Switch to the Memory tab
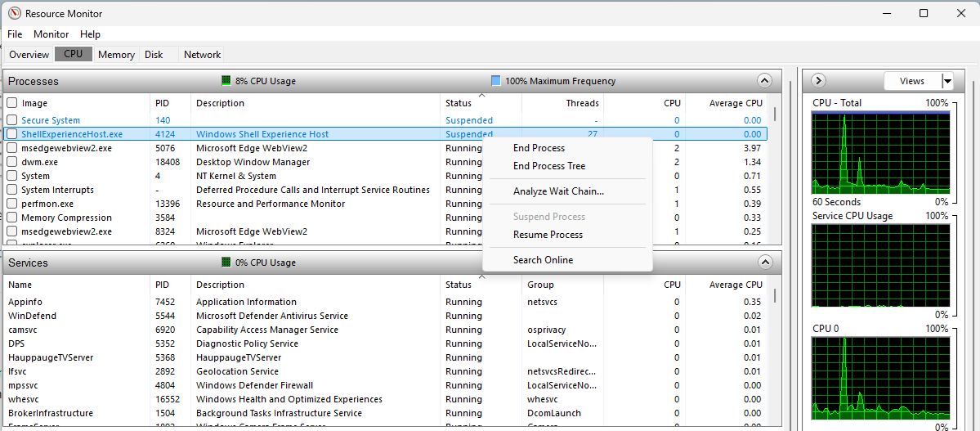980x431 pixels. (116, 55)
